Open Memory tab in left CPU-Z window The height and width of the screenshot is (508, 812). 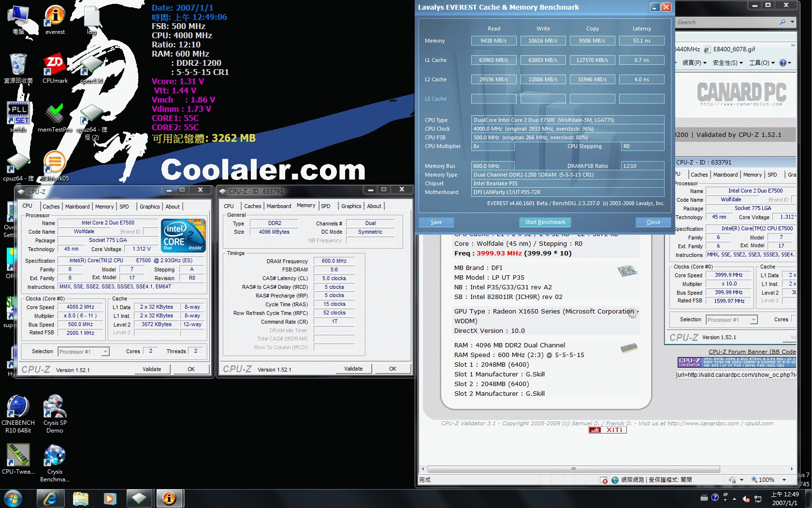coord(104,207)
